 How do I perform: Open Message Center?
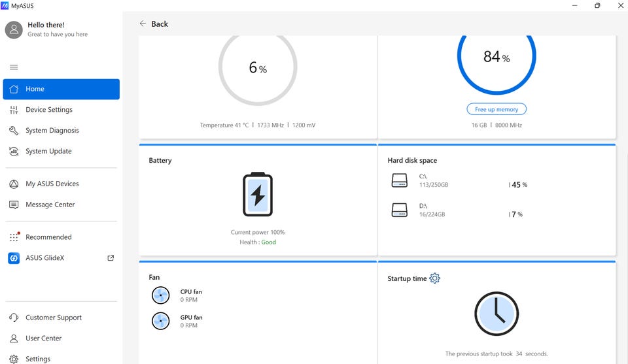click(61, 205)
